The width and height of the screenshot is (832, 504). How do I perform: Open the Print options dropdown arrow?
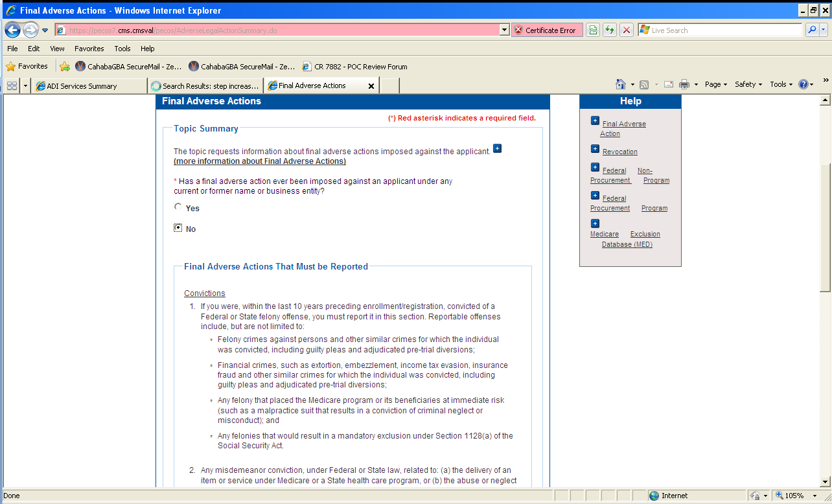(x=696, y=84)
